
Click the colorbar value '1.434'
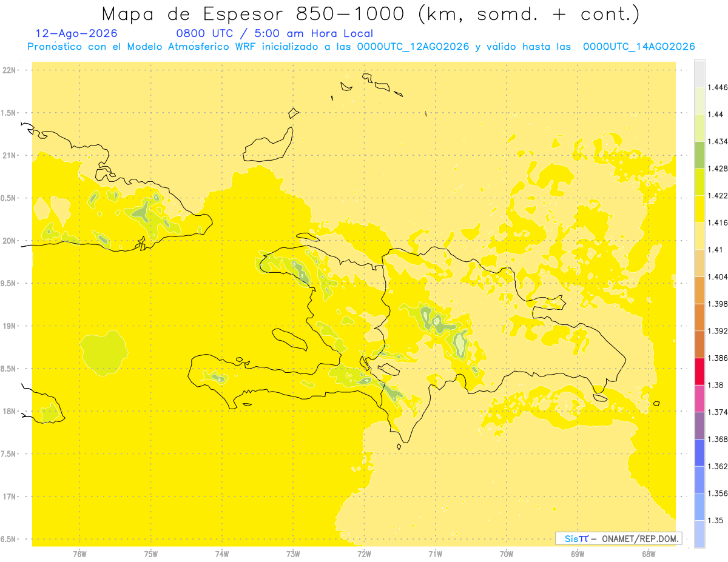[718, 141]
